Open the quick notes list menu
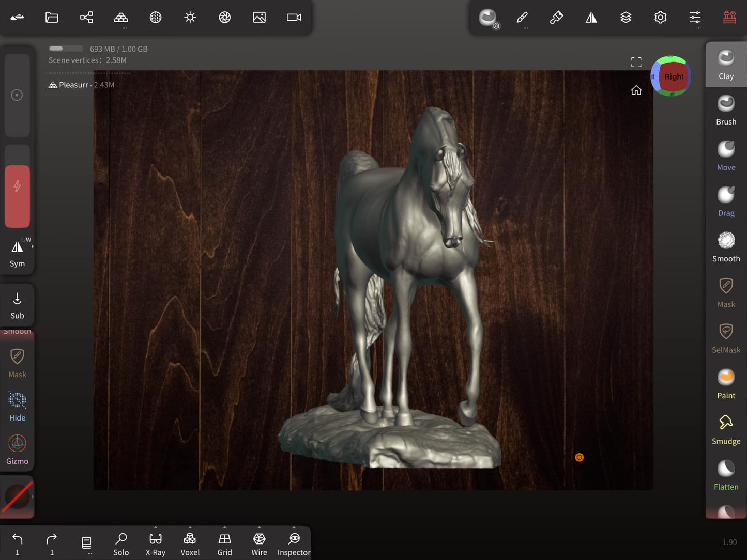The height and width of the screenshot is (560, 747). point(86,543)
